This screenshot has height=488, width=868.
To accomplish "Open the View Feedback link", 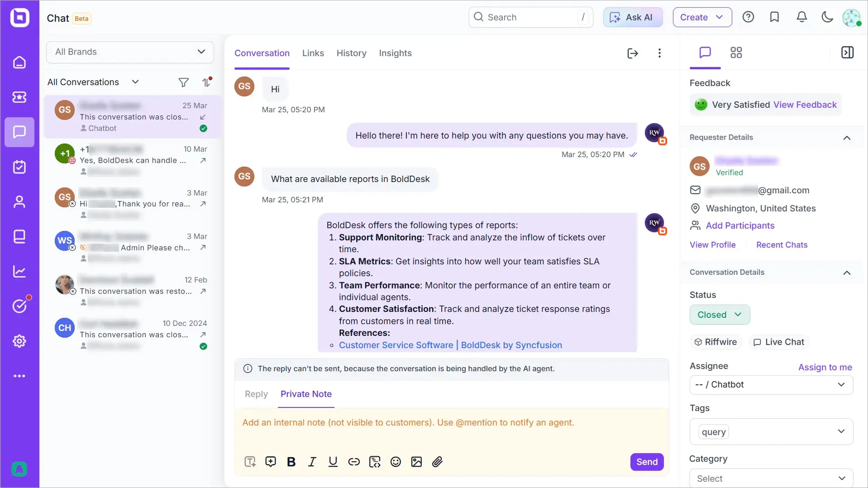I will [x=805, y=105].
